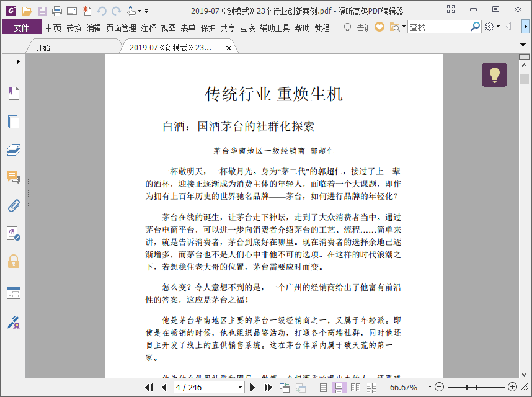Toggle continuous page view mode
The width and height of the screenshot is (532, 397).
pyautogui.click(x=339, y=387)
